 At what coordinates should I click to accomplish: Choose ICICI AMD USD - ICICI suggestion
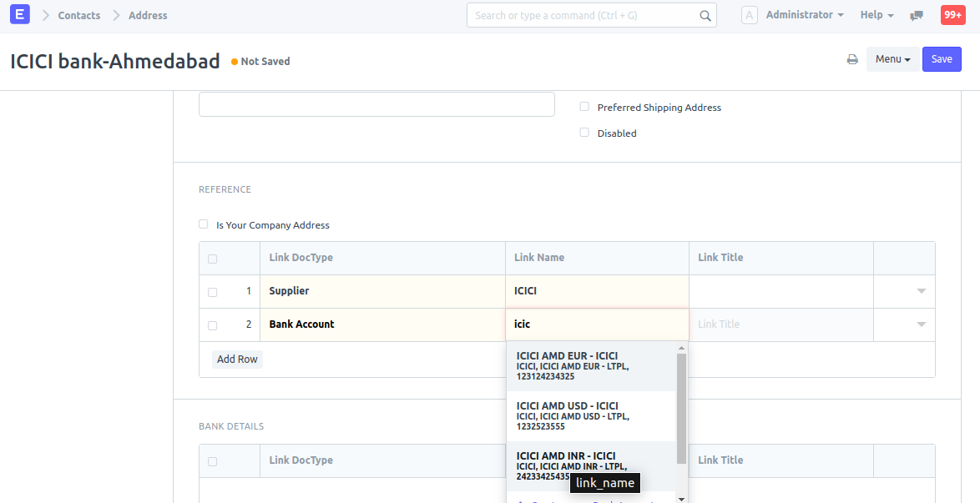click(591, 416)
